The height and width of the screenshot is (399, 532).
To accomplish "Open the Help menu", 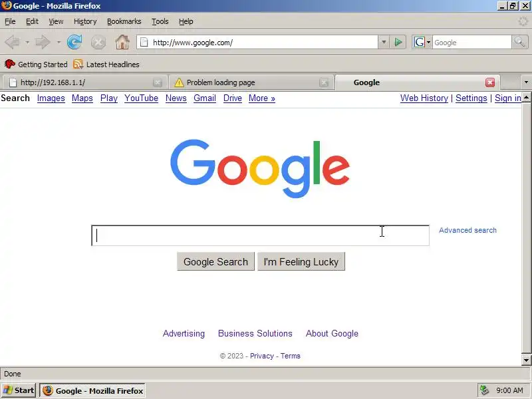I will click(186, 21).
